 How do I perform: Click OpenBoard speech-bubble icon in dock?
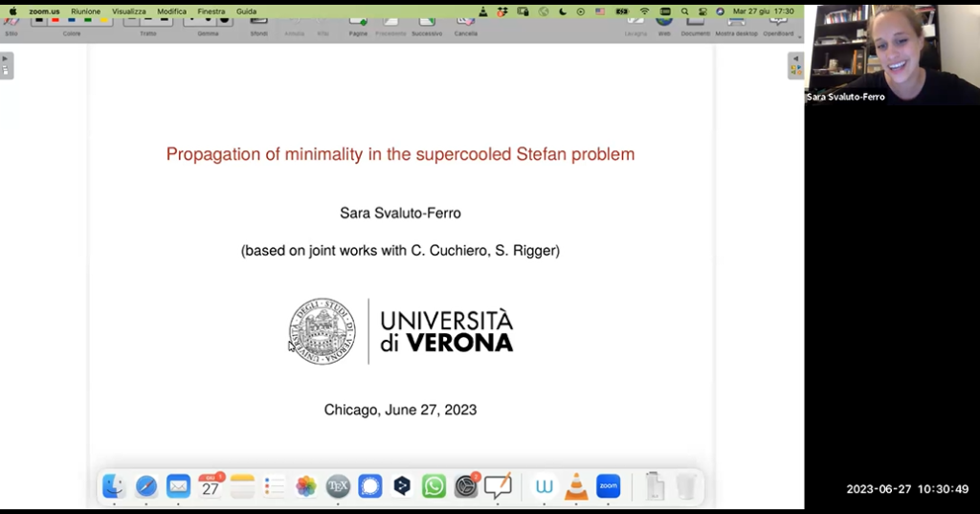click(498, 486)
